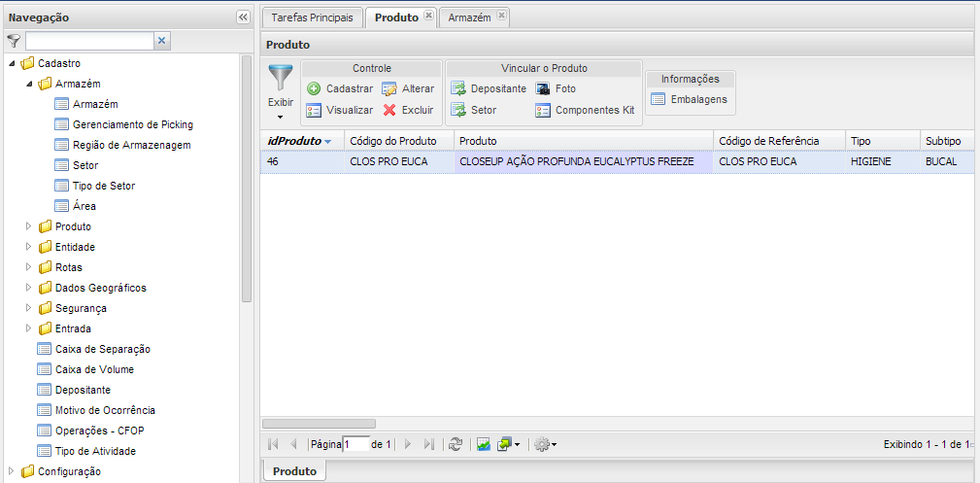Go to next page of grid
The image size is (980, 483).
[408, 444]
